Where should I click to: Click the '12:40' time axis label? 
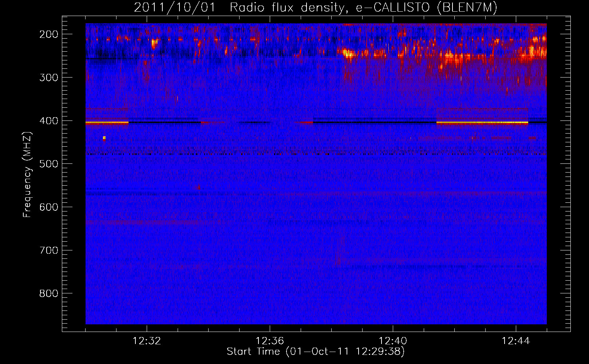(393, 341)
